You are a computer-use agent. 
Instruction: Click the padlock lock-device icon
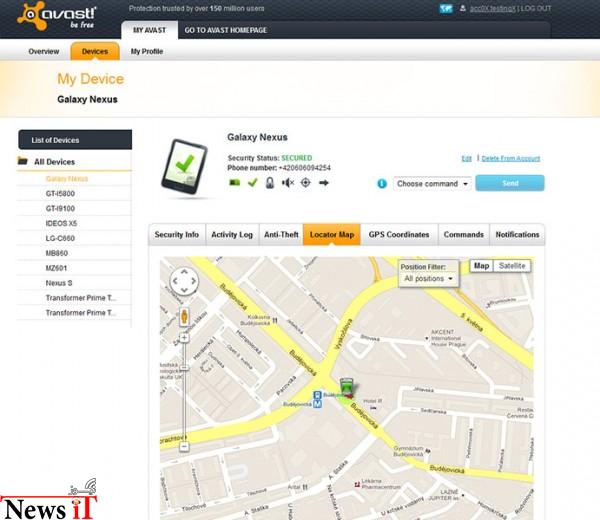coord(270,183)
